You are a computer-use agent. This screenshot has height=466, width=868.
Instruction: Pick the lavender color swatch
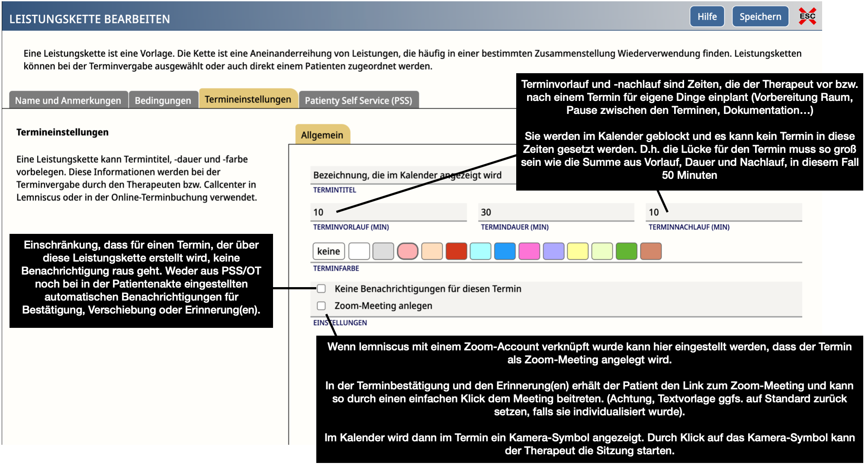click(553, 251)
